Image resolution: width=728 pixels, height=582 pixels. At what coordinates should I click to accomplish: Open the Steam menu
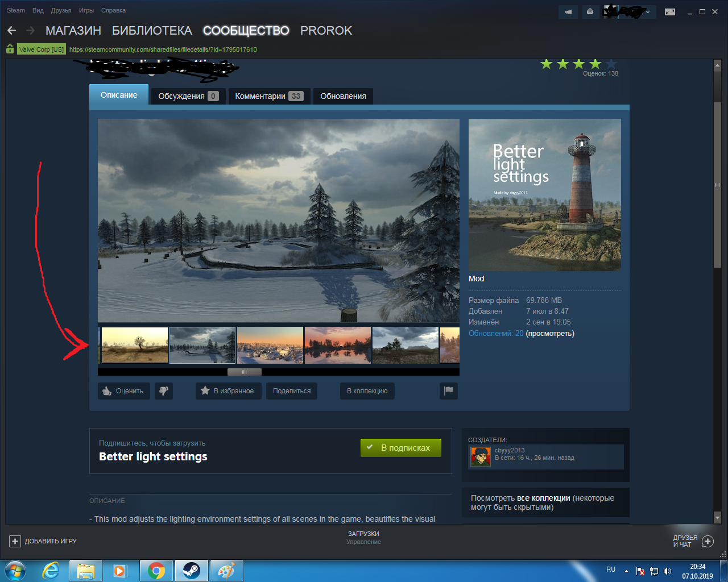16,10
